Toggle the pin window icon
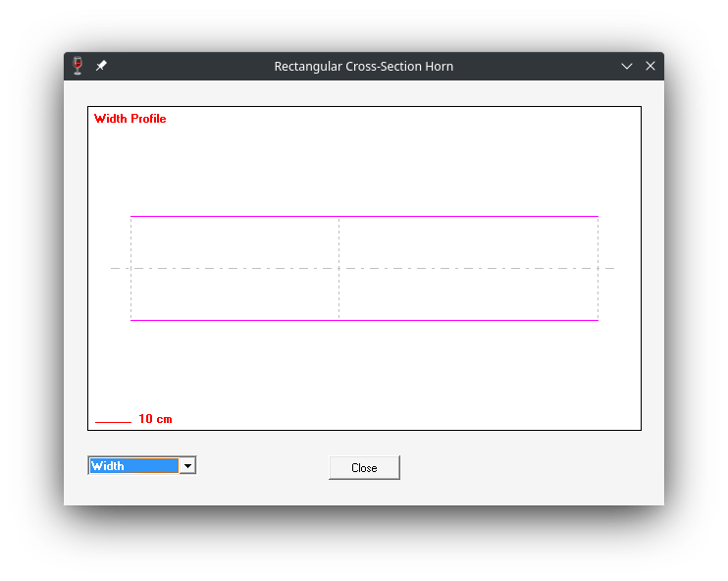This screenshot has width=728, height=581. [x=101, y=66]
